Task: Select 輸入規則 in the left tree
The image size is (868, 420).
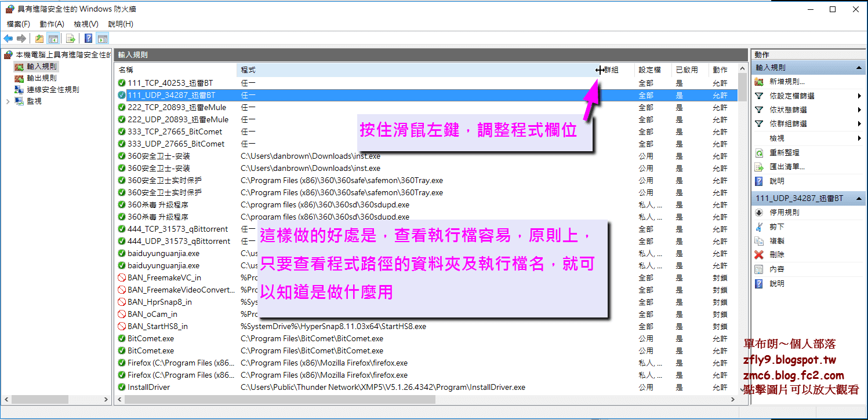Action: [42, 67]
